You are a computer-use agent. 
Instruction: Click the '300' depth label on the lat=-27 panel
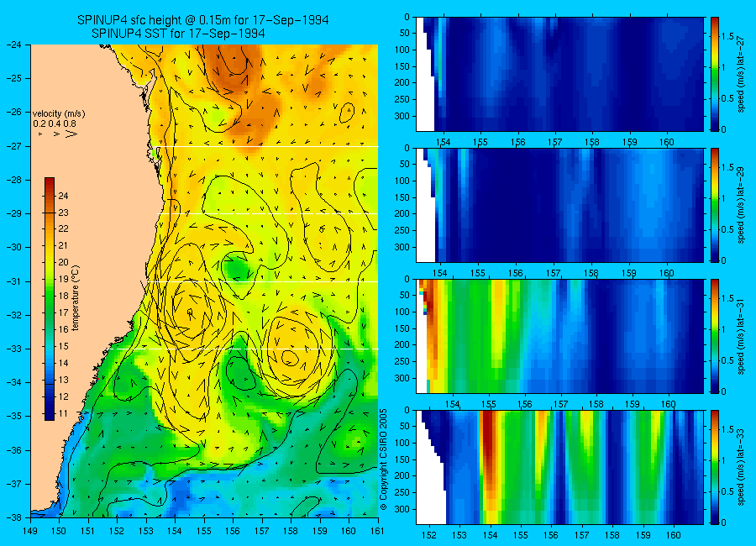(402, 116)
